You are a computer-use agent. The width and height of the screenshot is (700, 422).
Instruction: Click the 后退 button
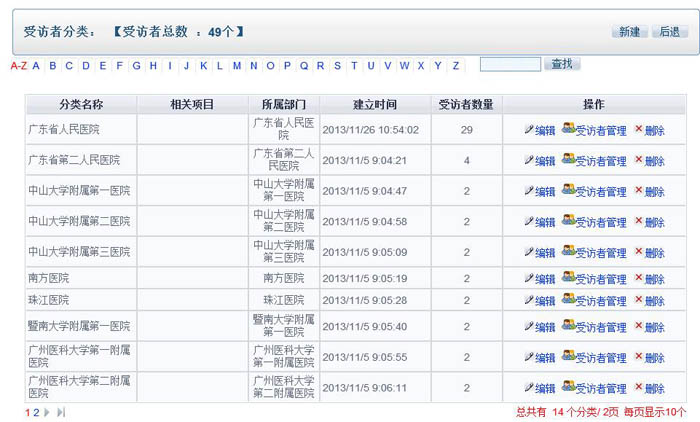click(x=669, y=32)
